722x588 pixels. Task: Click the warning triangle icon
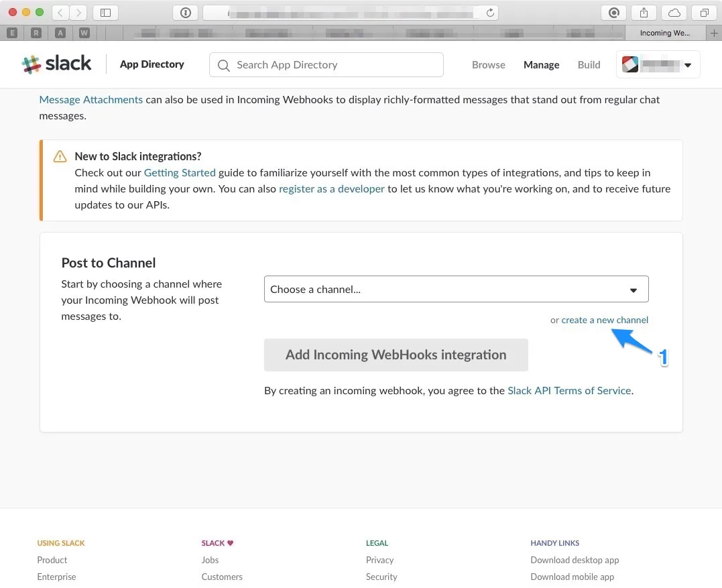tap(60, 157)
